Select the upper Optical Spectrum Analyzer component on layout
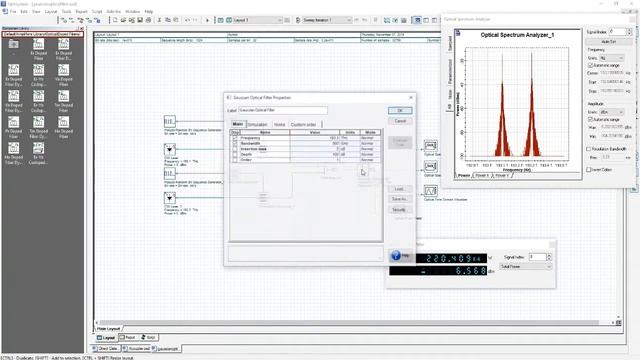640x360 pixels. (x=430, y=146)
